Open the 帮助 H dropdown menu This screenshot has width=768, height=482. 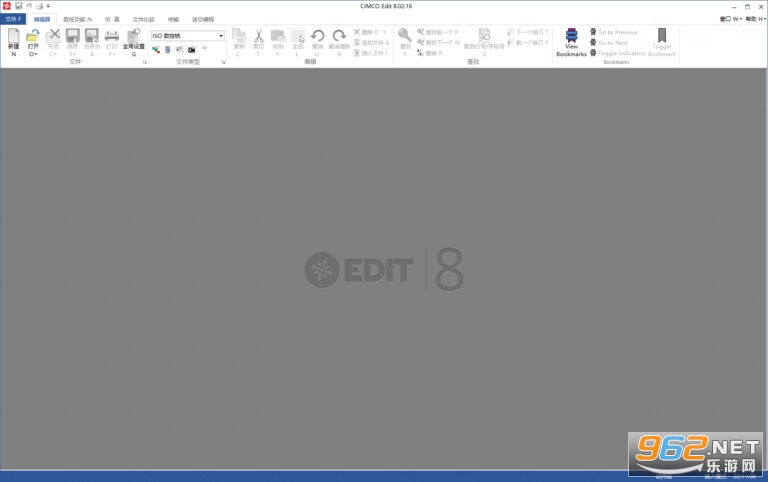tap(756, 19)
